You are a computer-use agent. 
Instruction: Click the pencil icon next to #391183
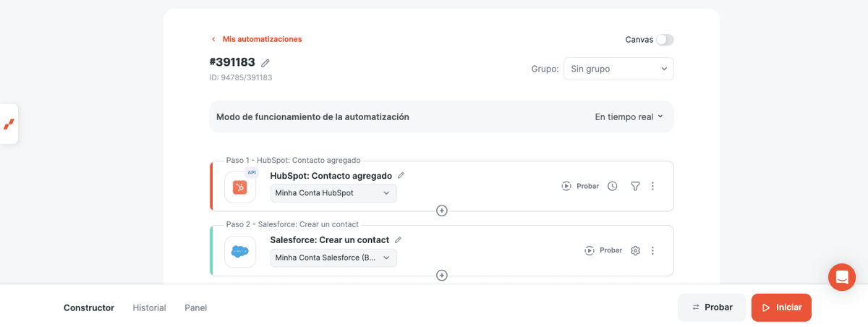265,63
